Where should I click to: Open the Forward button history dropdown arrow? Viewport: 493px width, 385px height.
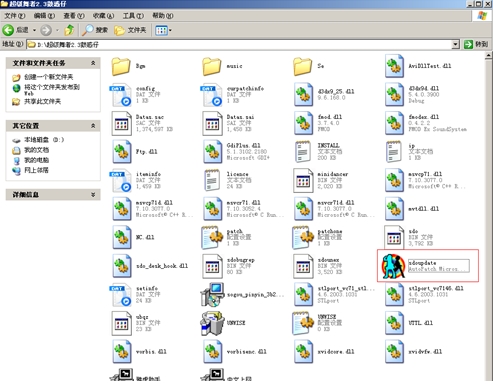(x=57, y=30)
